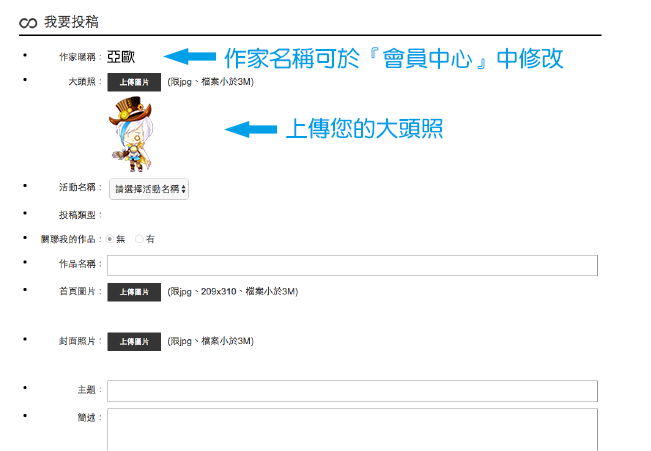Screen dimensions: 651x451
Task: Click the arrows on the 活動名稱 selector
Action: tap(184, 189)
